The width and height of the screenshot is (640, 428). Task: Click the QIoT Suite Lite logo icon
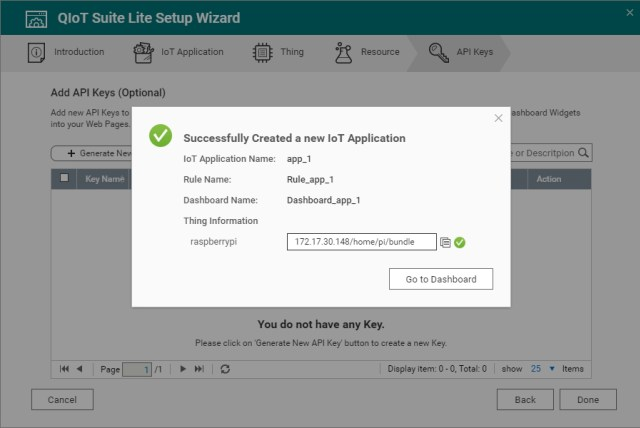pos(36,19)
